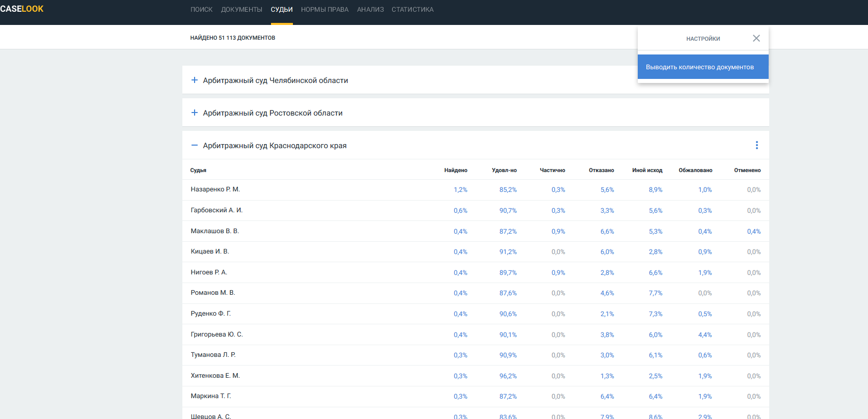The height and width of the screenshot is (419, 868).
Task: Open Григорьева Ю. С. satisfied value 90,1%
Action: (x=508, y=335)
